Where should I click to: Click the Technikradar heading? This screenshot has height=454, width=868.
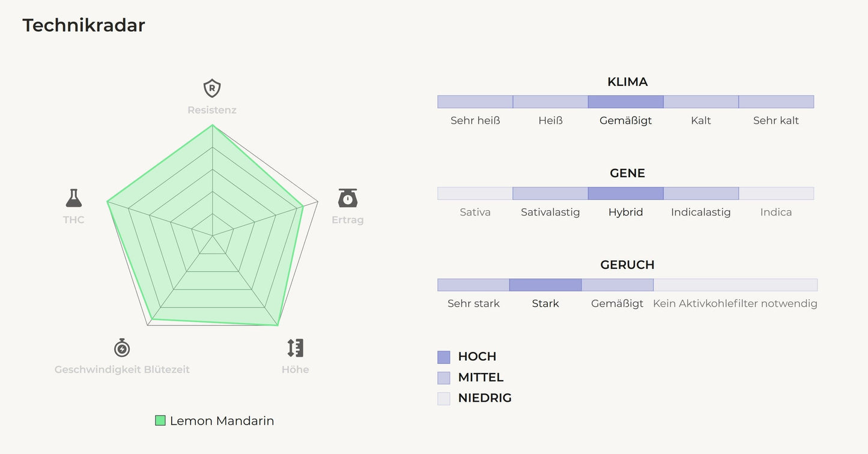84,25
